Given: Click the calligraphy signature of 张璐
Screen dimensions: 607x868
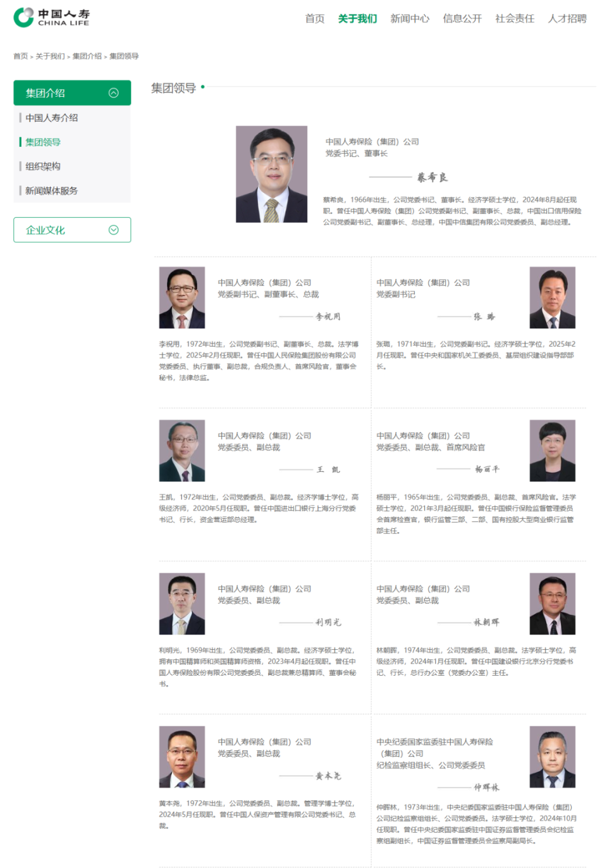Looking at the screenshot, I should coord(485,316).
